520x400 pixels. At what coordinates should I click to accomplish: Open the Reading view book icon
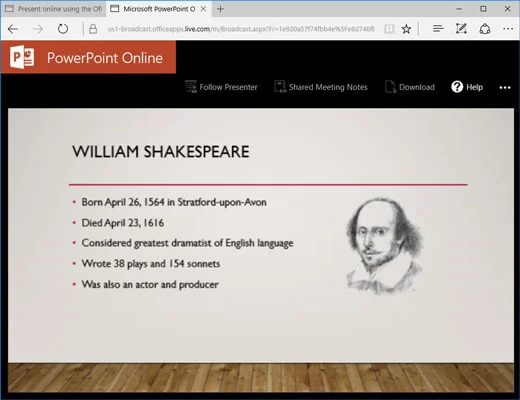(x=389, y=29)
